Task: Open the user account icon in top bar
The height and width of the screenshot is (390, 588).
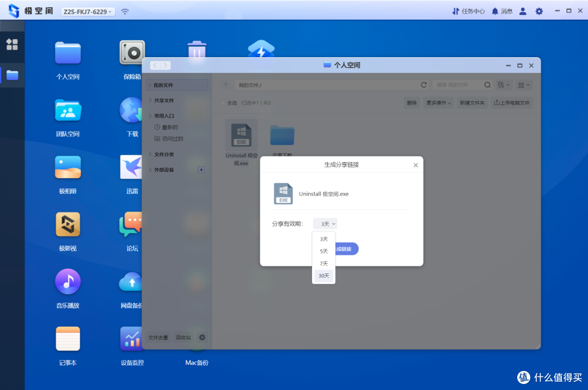Action: point(523,11)
